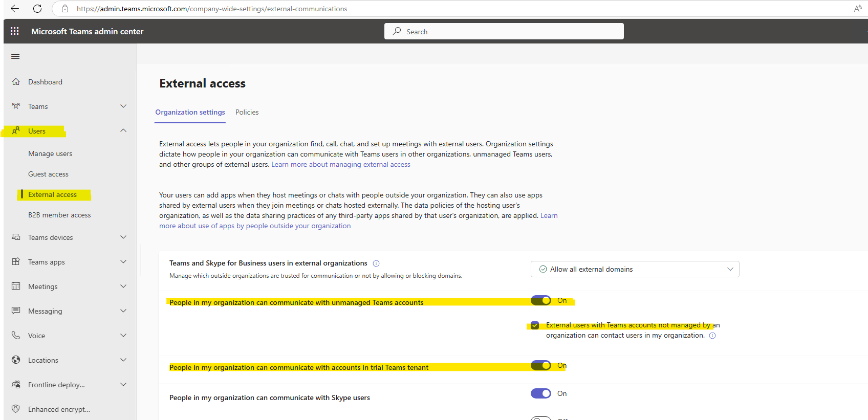
Task: Click the browser address bar URL
Action: [x=212, y=9]
